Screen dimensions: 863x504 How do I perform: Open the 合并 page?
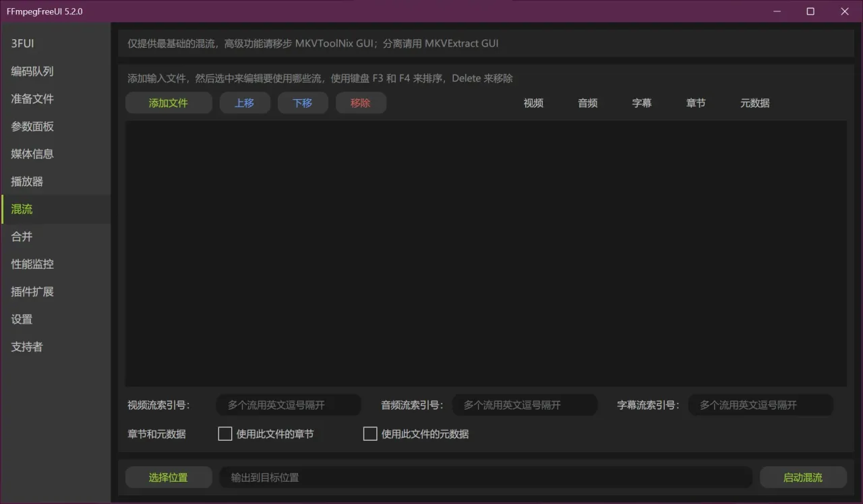55,237
